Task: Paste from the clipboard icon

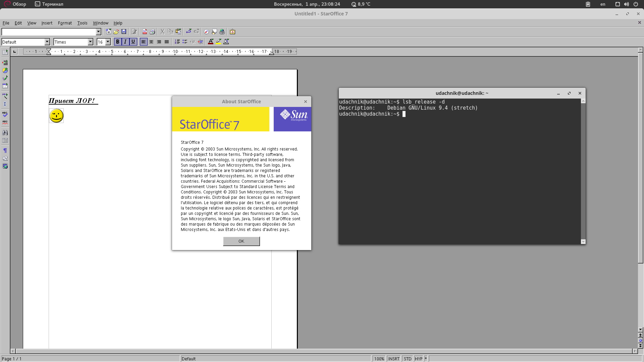Action: (178, 32)
